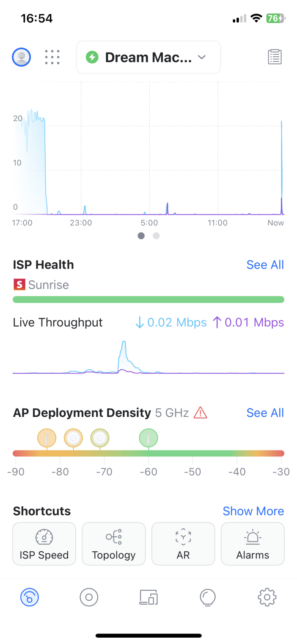This screenshot has height=644, width=297.
Task: Select first chart page dot
Action: pyautogui.click(x=141, y=236)
